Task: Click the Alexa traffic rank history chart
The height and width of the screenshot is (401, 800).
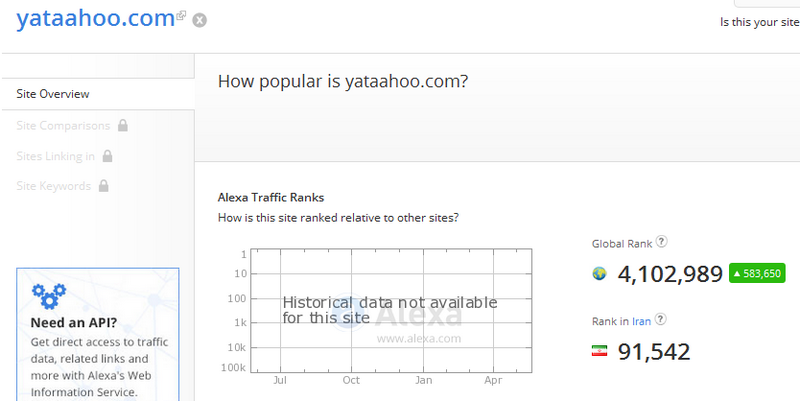Action: point(391,311)
